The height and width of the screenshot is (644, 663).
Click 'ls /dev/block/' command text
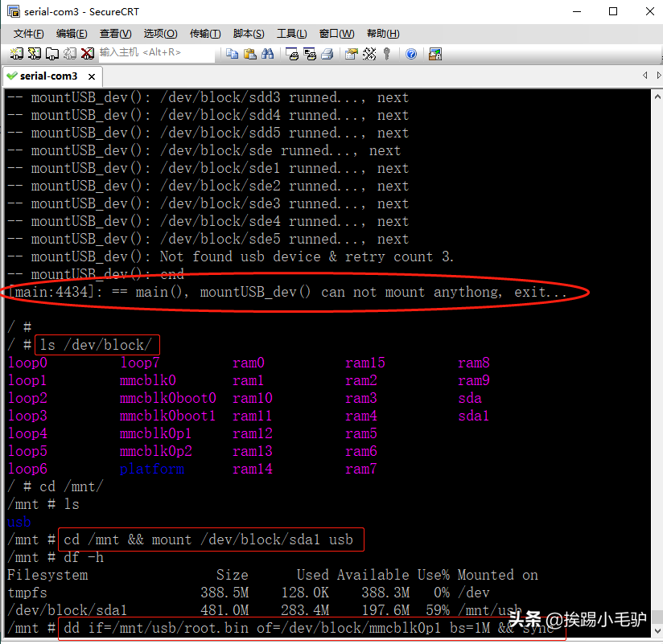(95, 345)
